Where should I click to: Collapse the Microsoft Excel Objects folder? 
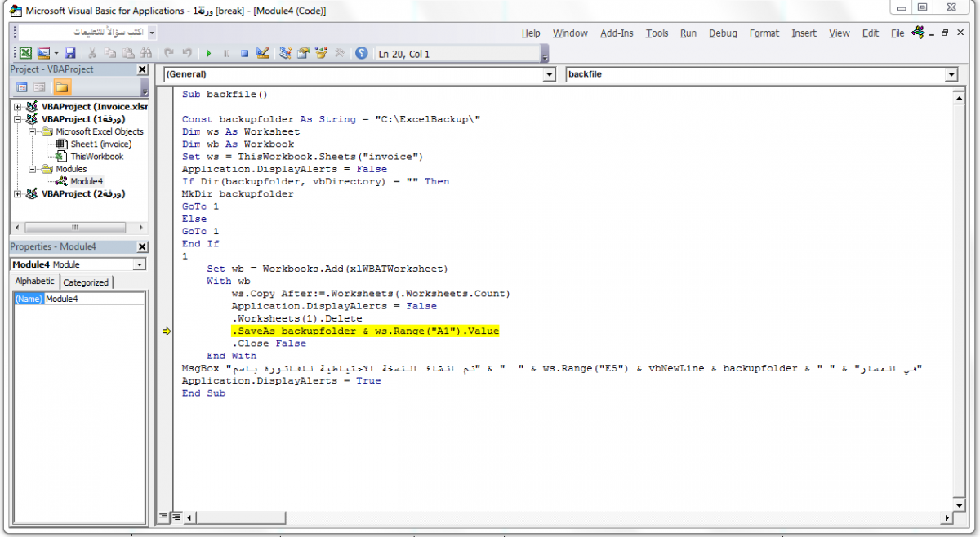pos(33,131)
